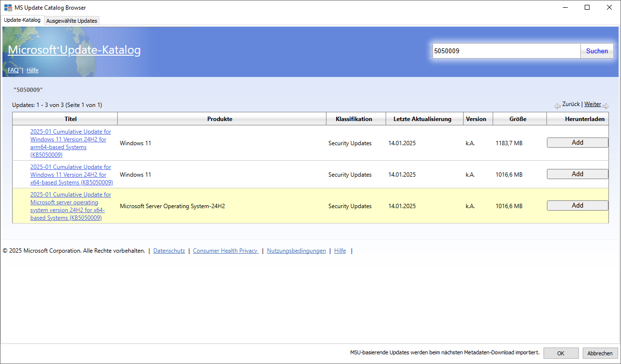Switch to the Ausgewählte Updates tab
This screenshot has height=364, width=621.
pos(72,21)
